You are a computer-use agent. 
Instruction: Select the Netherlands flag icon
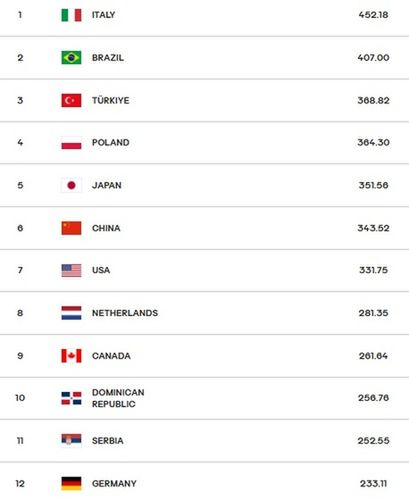71,313
